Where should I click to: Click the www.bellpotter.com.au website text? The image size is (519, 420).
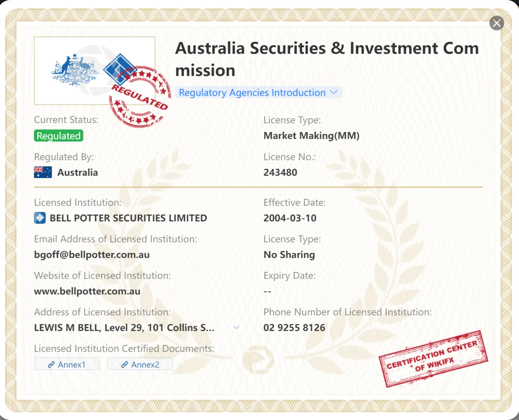(87, 291)
